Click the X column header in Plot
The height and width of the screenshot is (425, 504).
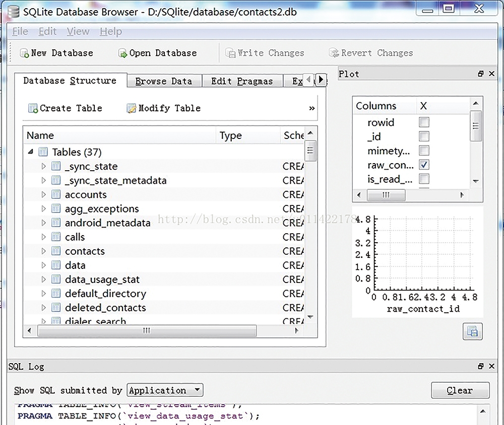tap(444, 106)
